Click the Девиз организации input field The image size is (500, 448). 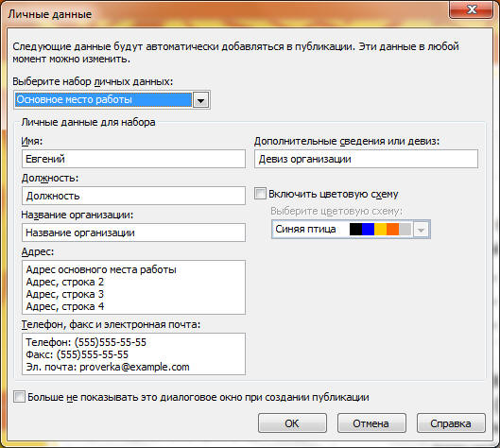(366, 159)
